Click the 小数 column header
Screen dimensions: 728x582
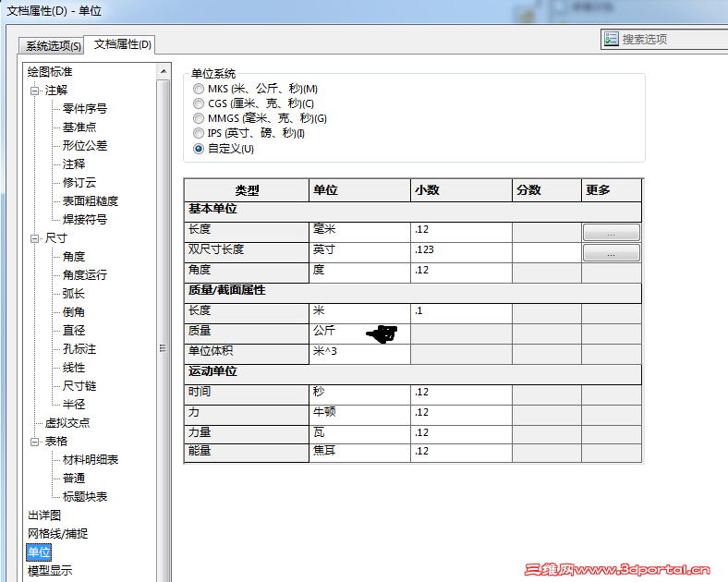tap(462, 190)
